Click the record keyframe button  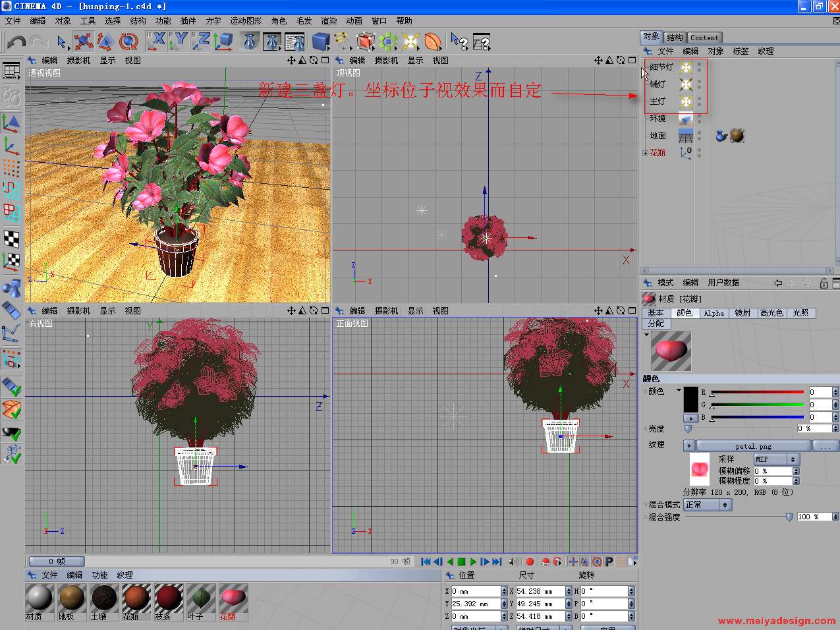click(x=530, y=562)
